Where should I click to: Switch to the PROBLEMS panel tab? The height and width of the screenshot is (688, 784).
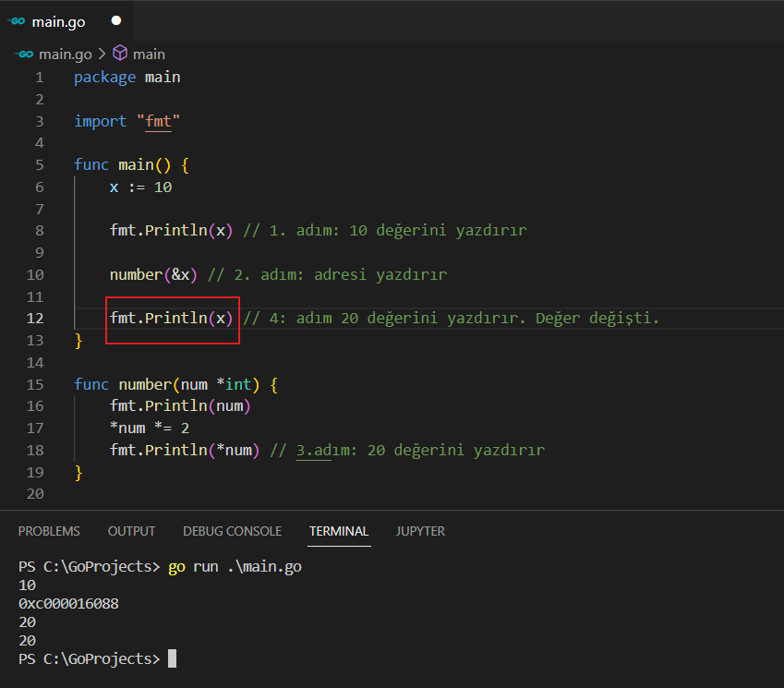(x=49, y=531)
